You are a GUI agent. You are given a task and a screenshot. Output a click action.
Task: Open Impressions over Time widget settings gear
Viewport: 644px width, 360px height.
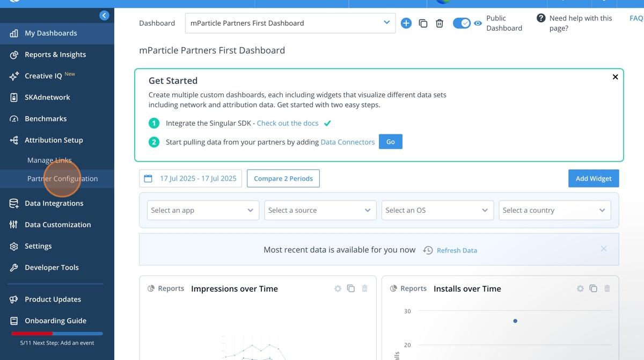(x=338, y=289)
